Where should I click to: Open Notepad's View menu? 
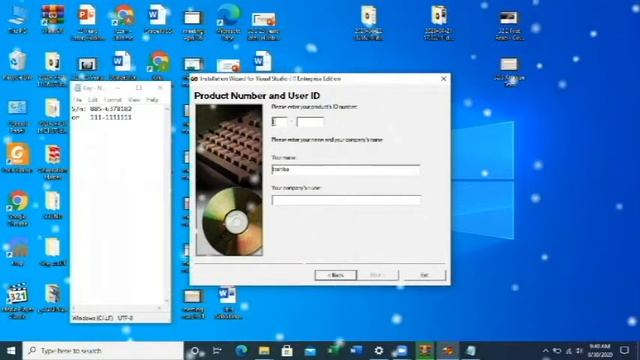point(134,100)
